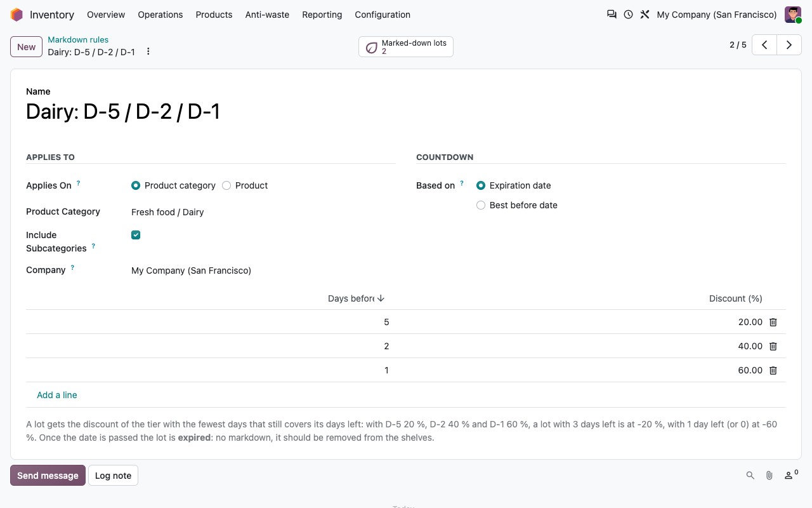Choose the Best before date option

(x=481, y=205)
